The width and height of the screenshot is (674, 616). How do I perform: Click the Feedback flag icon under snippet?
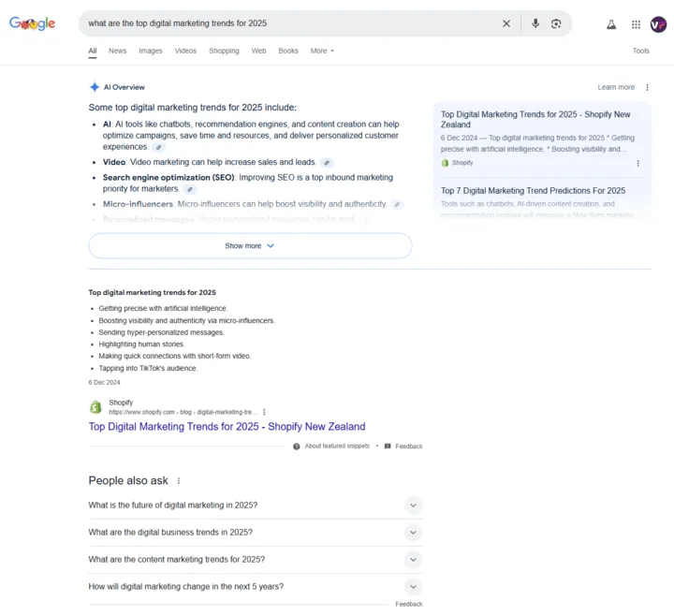click(388, 447)
